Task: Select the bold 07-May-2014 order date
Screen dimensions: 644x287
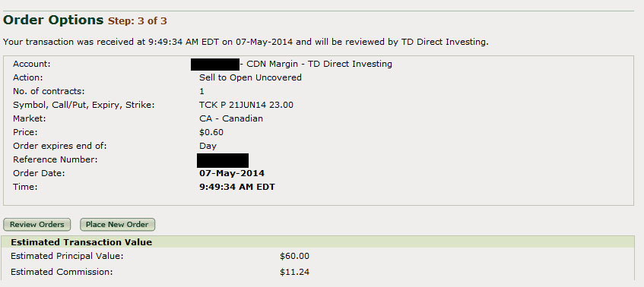Action: 232,173
